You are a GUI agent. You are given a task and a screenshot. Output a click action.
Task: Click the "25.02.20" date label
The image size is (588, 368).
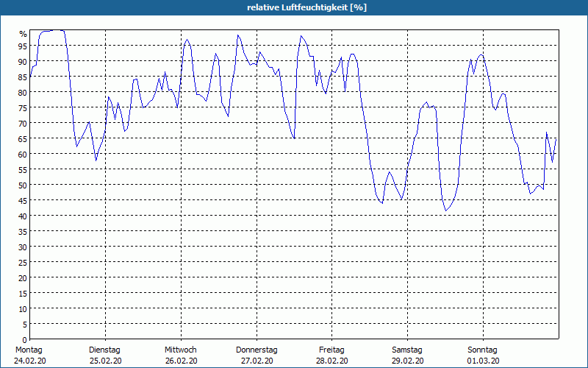(x=105, y=361)
